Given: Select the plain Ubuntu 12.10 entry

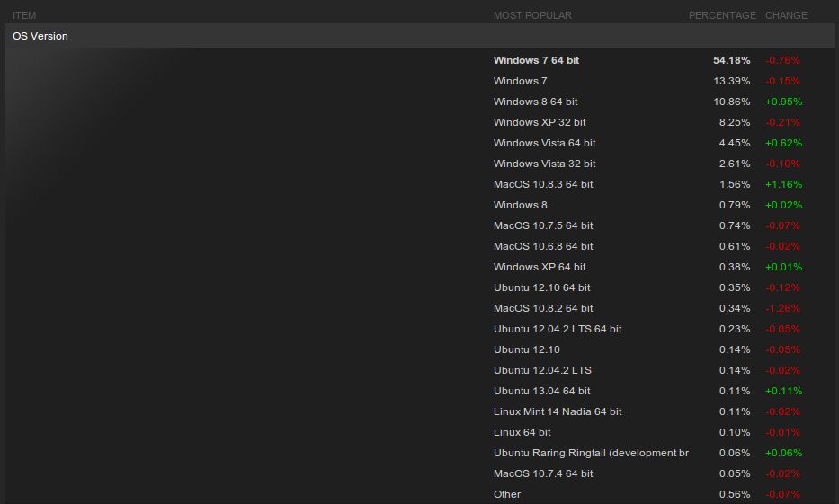Looking at the screenshot, I should pyautogui.click(x=527, y=349).
